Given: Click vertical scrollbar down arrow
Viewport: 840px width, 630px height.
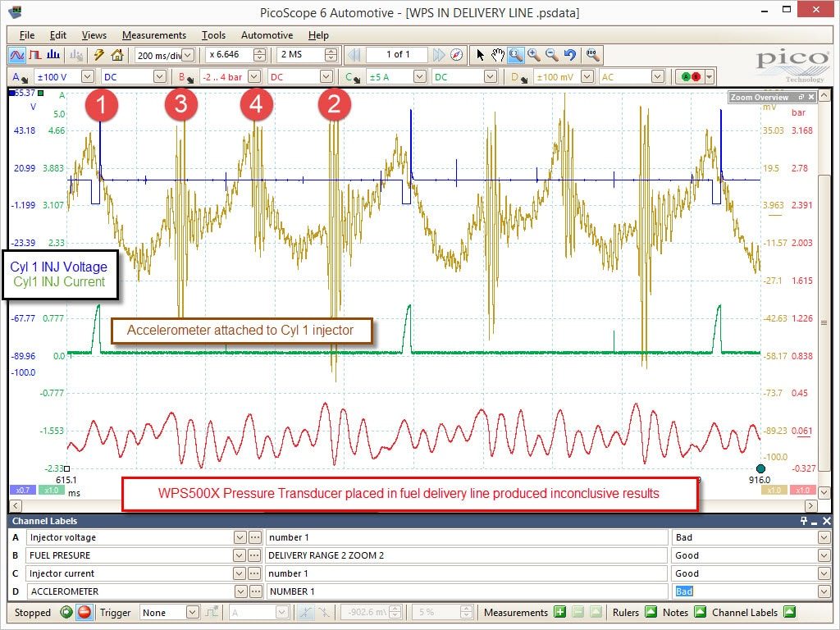Looking at the screenshot, I should point(824,491).
